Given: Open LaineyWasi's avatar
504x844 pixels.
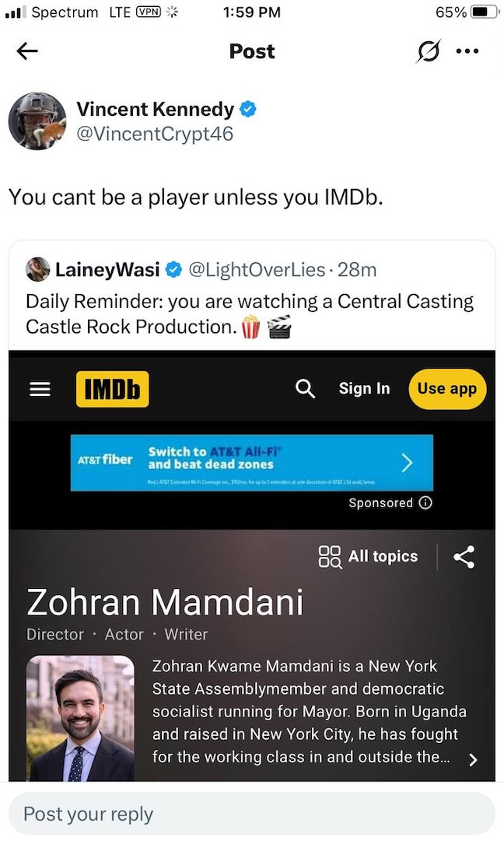Looking at the screenshot, I should [x=37, y=269].
